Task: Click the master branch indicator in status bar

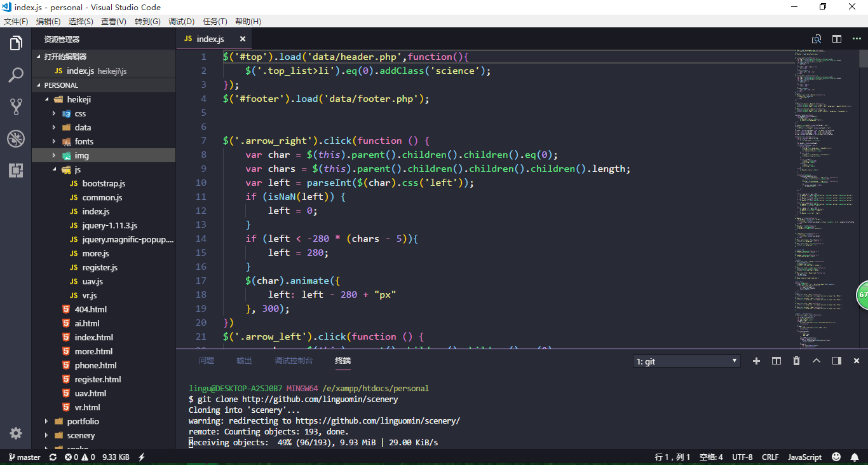Action: pyautogui.click(x=24, y=457)
